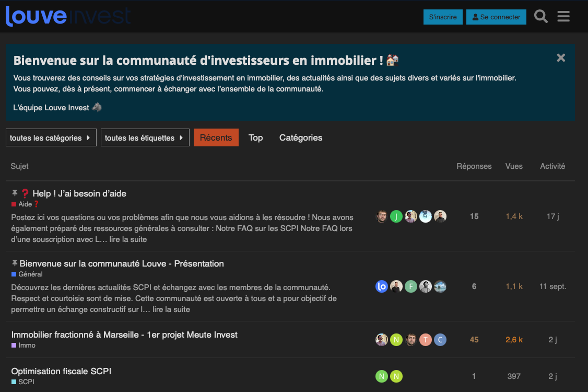Click the first photo avatar in Help topic row
The image size is (588, 392).
381,216
